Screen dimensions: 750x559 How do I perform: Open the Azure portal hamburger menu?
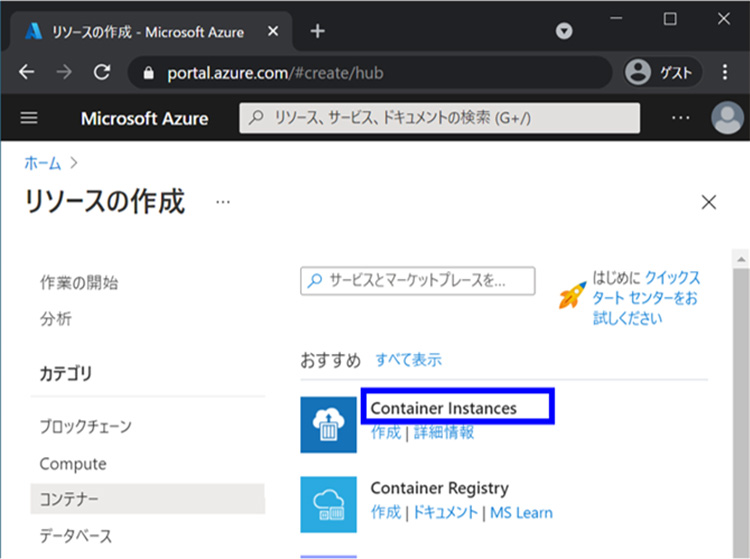(x=29, y=118)
